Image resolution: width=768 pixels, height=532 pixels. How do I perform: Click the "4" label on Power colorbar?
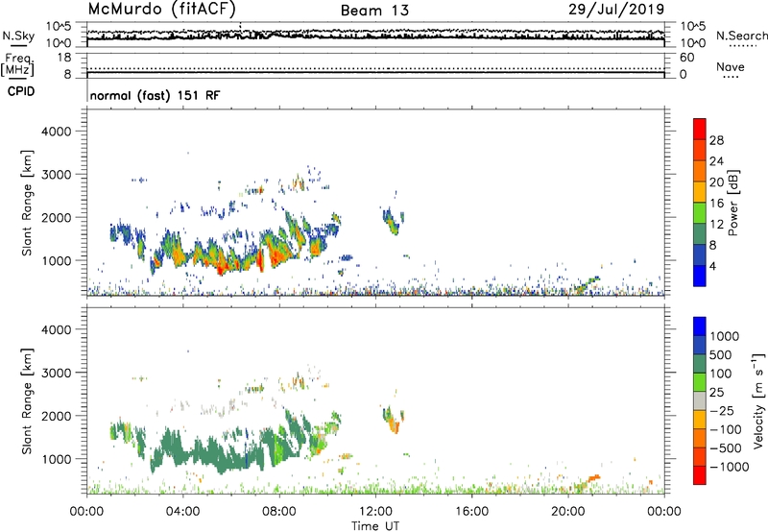tap(712, 266)
